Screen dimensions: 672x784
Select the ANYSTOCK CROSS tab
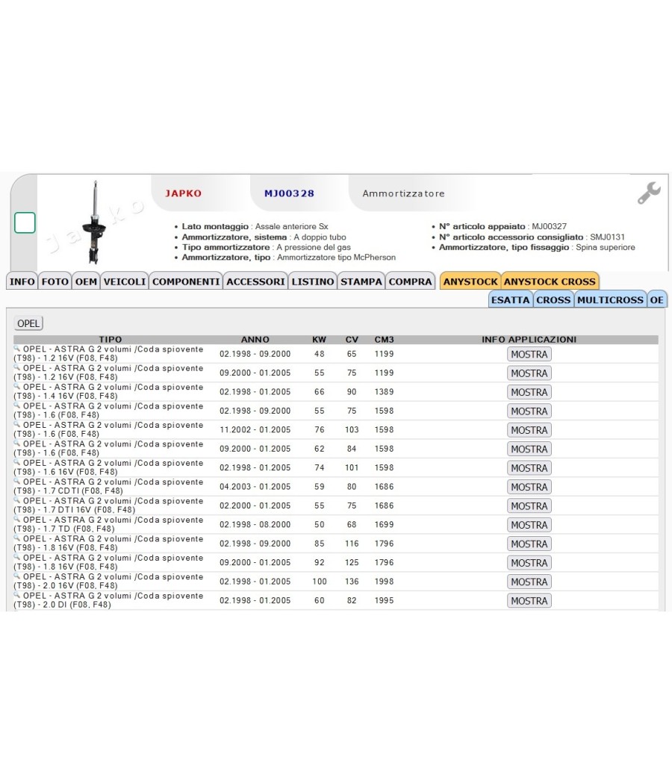[x=550, y=281]
